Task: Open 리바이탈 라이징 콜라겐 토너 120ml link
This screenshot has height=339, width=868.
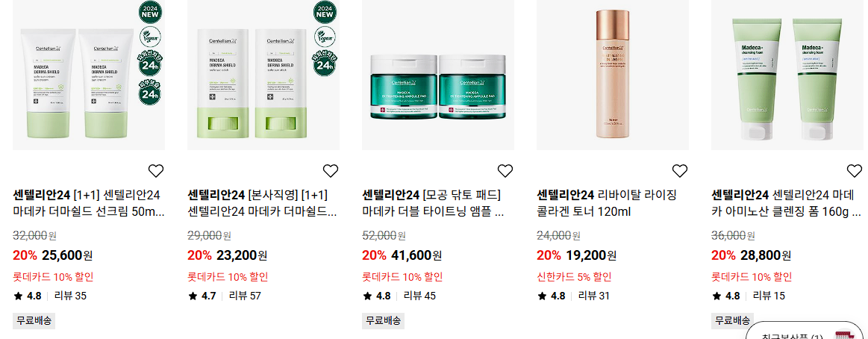Action: pos(607,203)
